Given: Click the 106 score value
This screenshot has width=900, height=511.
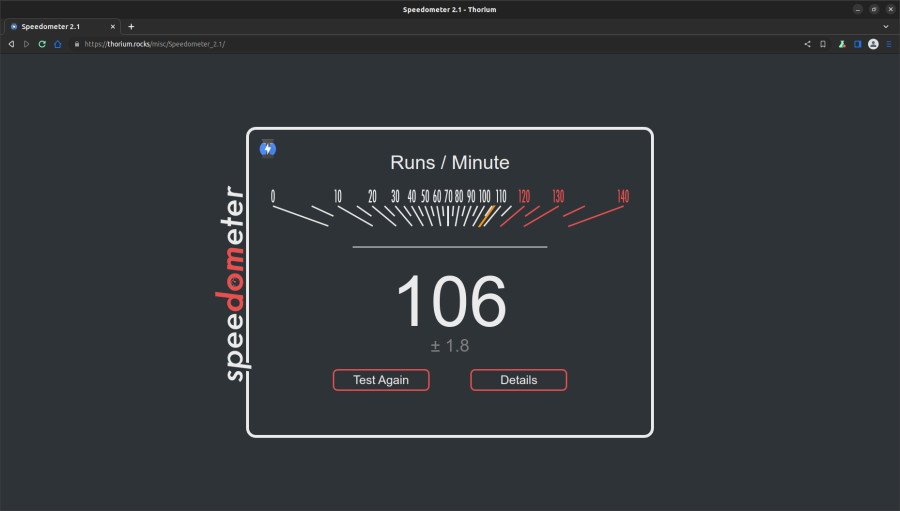Looking at the screenshot, I should (451, 301).
